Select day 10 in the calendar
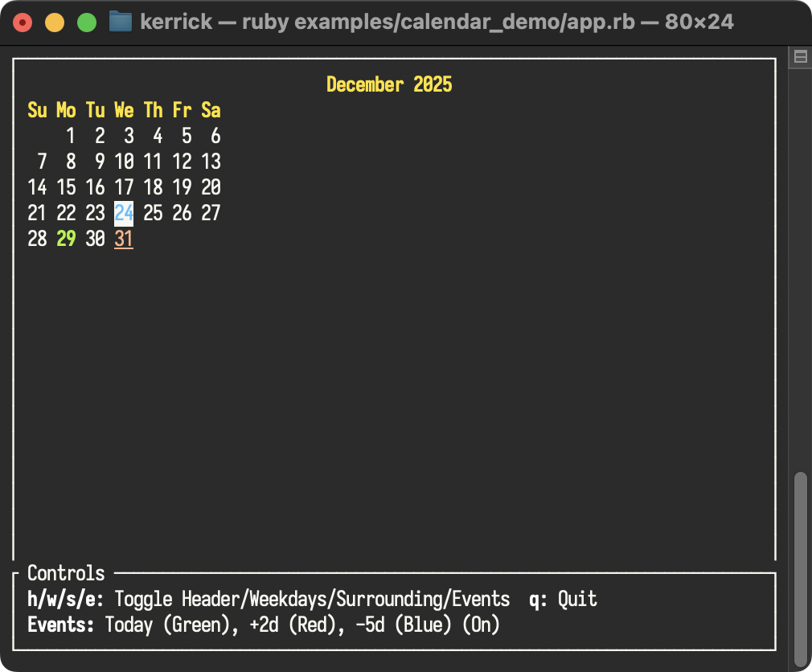Viewport: 812px width, 672px height. pyautogui.click(x=125, y=162)
